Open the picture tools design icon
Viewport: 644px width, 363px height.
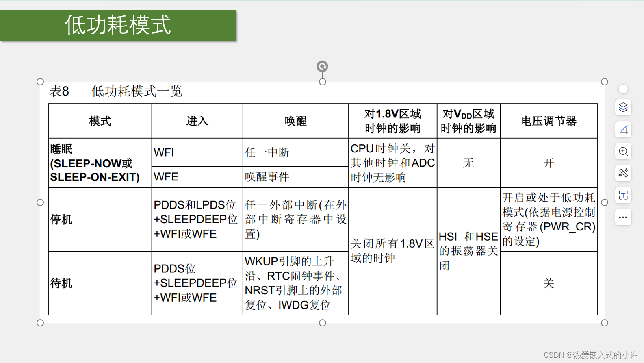click(623, 173)
